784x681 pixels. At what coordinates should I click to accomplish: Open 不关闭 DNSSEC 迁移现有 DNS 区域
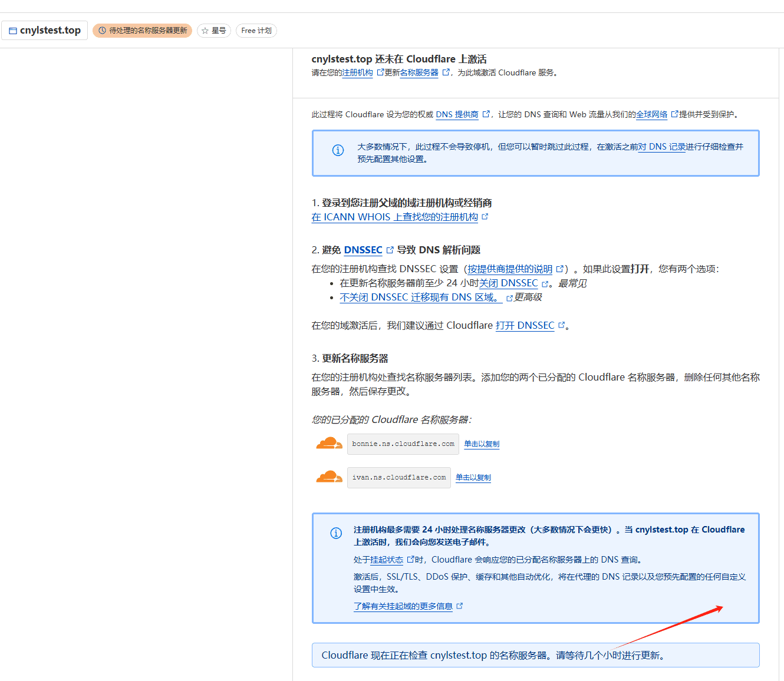tap(420, 297)
